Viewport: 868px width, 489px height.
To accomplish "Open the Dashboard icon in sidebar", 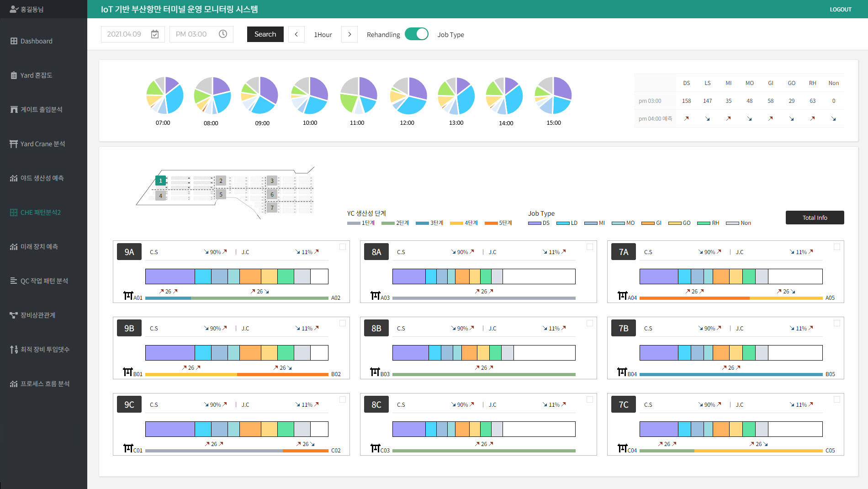I will (x=14, y=41).
